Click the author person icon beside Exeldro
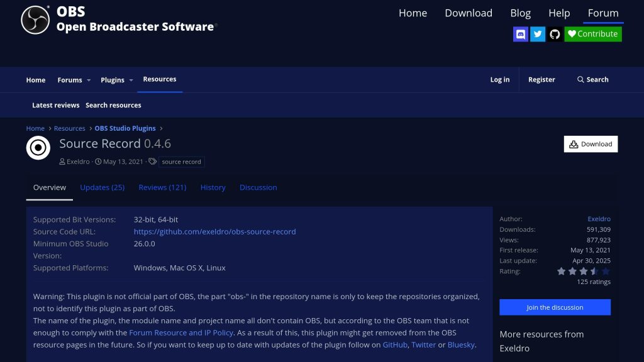The height and width of the screenshot is (362, 644). 62,162
